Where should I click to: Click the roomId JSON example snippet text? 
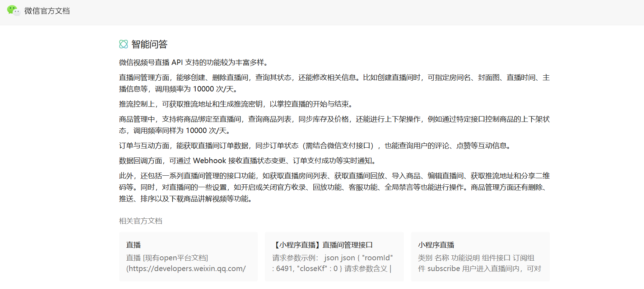[332, 263]
